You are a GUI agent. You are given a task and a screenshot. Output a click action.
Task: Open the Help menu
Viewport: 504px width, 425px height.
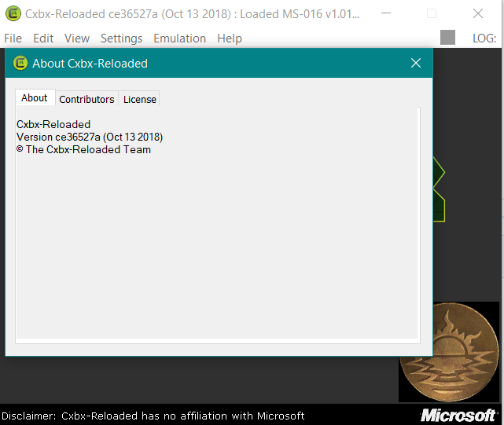coord(230,38)
